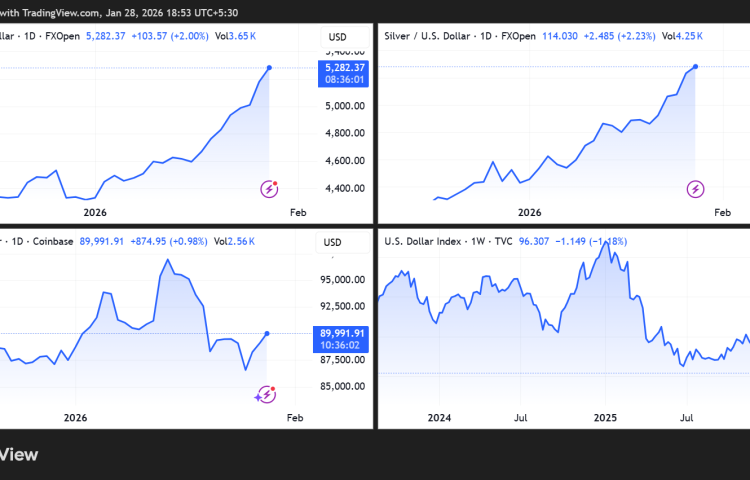750x480 pixels.
Task: Click the sparkle lightning icon on Coinbase chart
Action: tap(267, 395)
